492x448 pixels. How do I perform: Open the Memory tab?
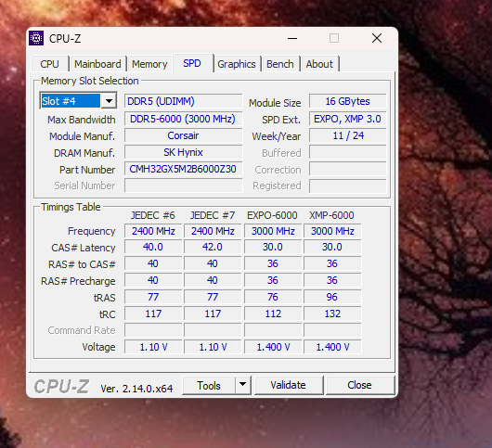(x=149, y=64)
